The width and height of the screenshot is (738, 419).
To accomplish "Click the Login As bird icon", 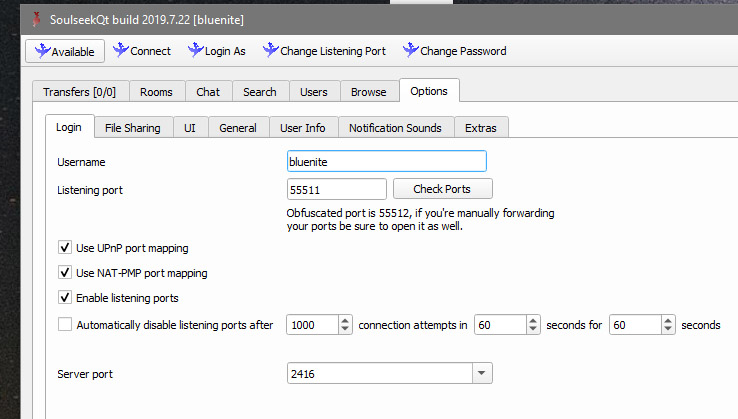I will pyautogui.click(x=194, y=50).
